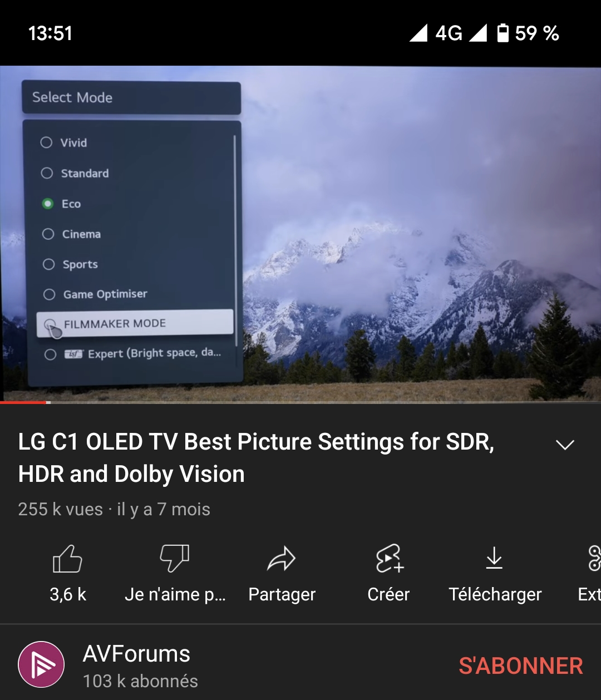Image resolution: width=601 pixels, height=700 pixels.
Task: Tap the Extrait clip scissors icon
Action: (x=594, y=559)
